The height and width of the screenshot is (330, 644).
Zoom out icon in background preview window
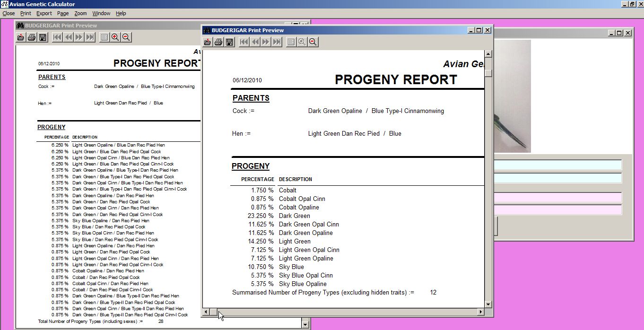(x=126, y=37)
